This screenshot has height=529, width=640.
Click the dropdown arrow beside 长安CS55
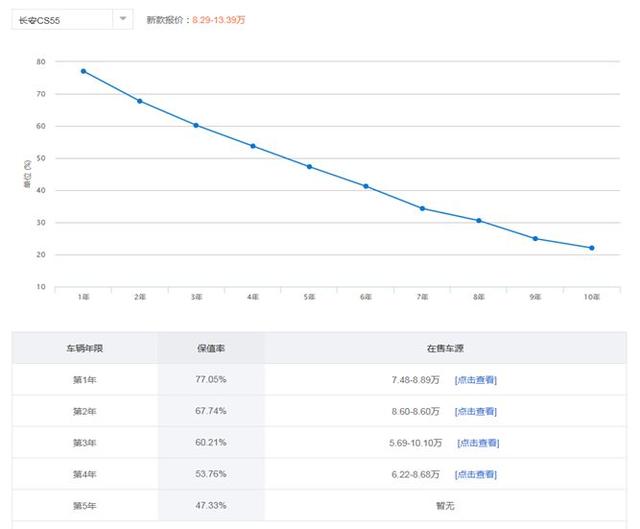[x=123, y=18]
